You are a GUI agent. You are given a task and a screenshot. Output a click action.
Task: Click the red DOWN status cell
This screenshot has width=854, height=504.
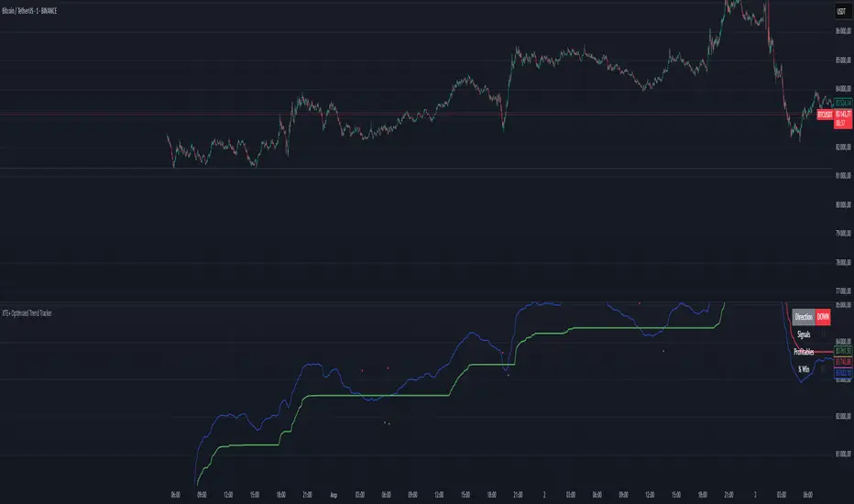click(x=823, y=315)
